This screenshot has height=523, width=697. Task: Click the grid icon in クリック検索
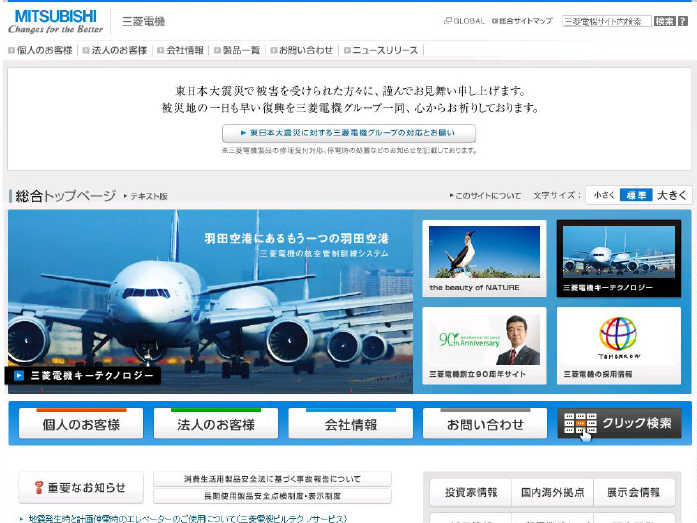click(x=580, y=423)
